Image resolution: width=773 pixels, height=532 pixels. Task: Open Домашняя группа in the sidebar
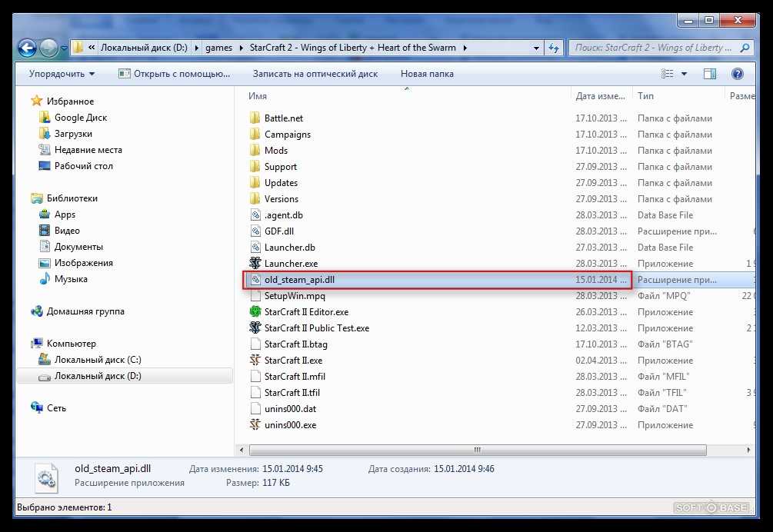pos(85,311)
